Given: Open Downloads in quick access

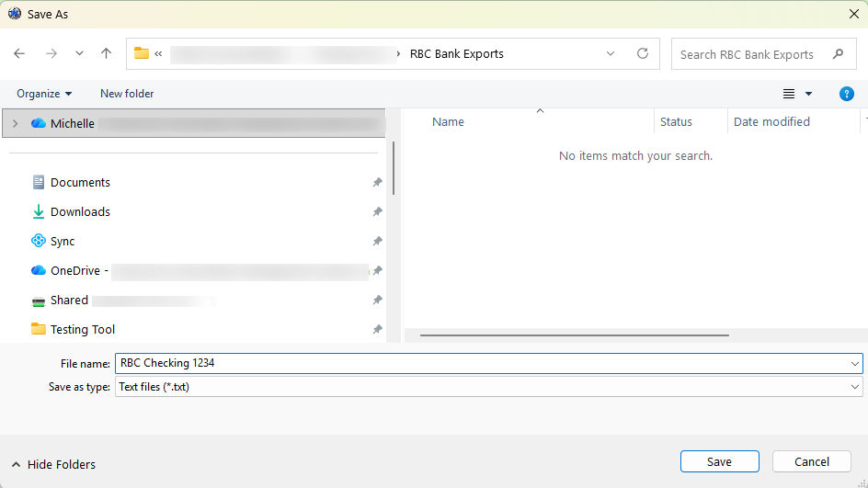Looking at the screenshot, I should click(80, 212).
